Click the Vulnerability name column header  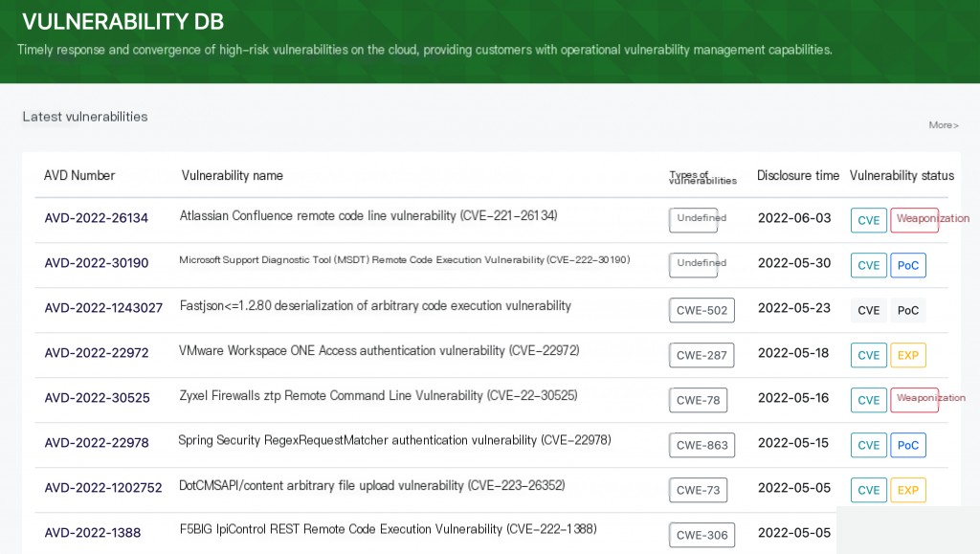232,175
